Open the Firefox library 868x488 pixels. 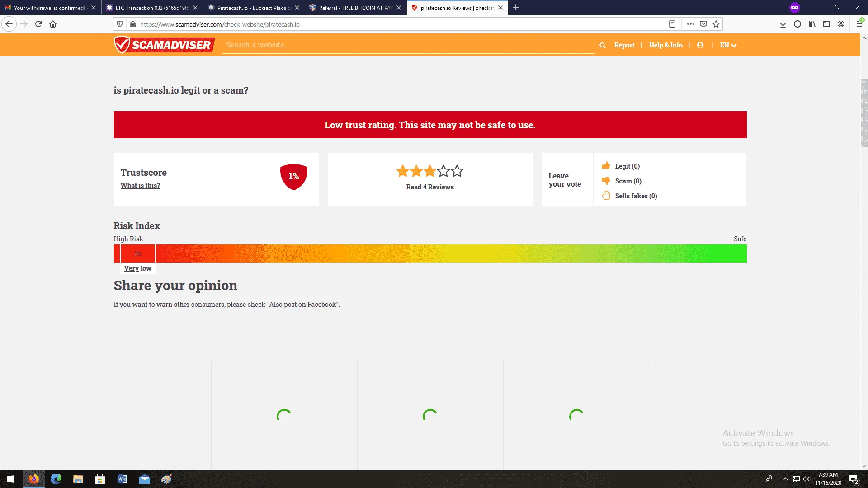(812, 24)
